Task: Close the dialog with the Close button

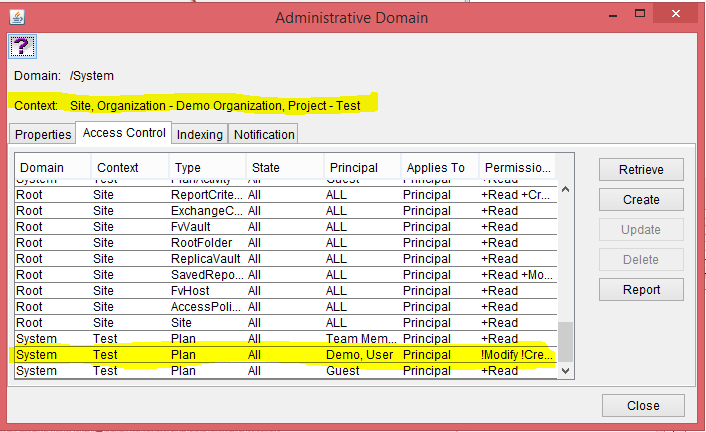Action: (x=643, y=405)
